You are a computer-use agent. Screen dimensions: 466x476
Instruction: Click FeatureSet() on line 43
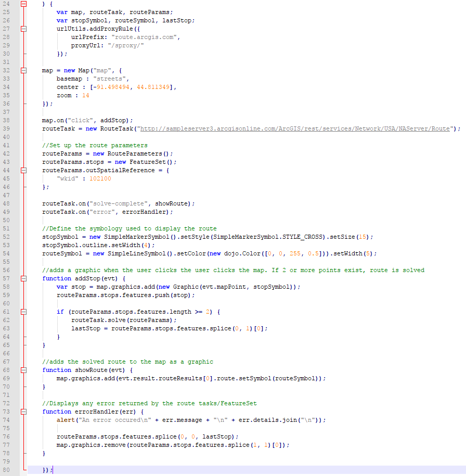coord(151,162)
